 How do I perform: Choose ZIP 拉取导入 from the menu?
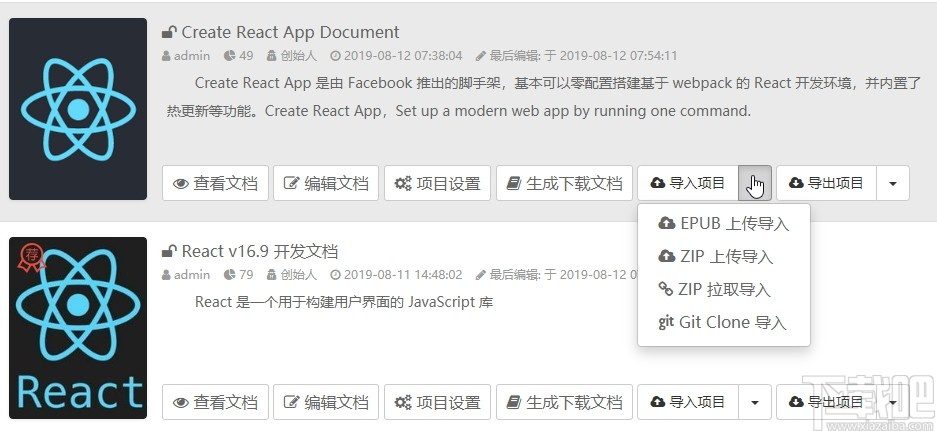(724, 290)
